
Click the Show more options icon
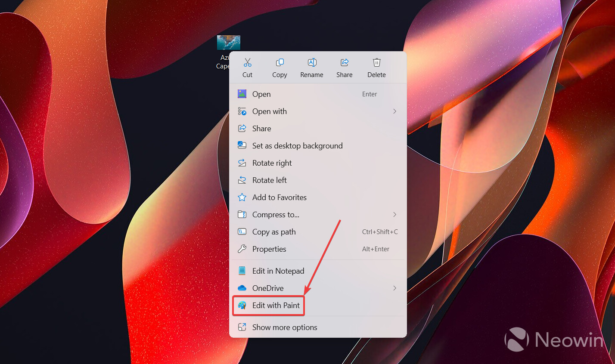(x=242, y=327)
